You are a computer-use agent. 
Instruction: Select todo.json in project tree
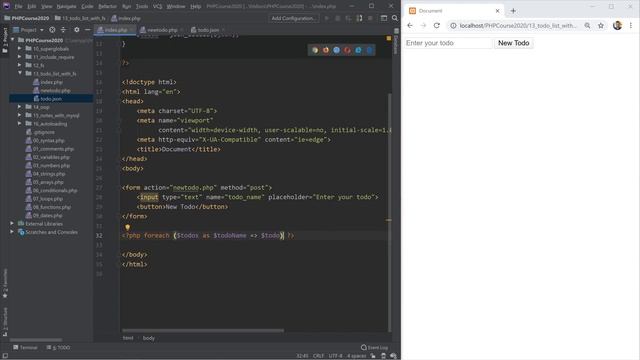(51, 98)
